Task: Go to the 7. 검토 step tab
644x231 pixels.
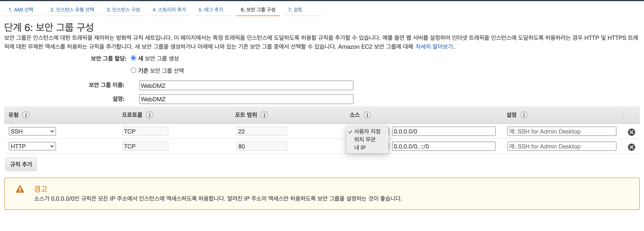Action: point(295,10)
